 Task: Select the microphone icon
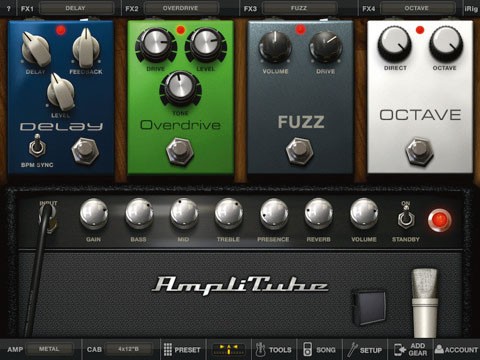click(x=424, y=303)
